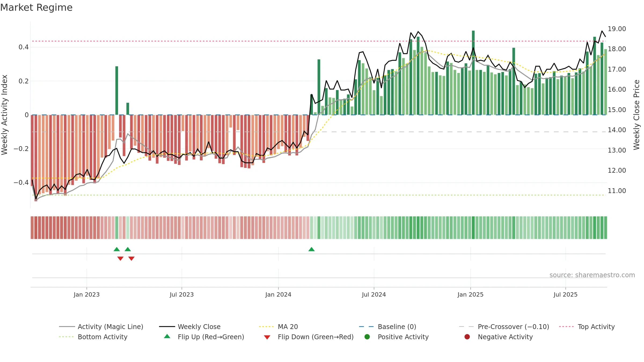Viewport: 644px width, 362px height.
Task: Click the dark green regime strip segment near Jan 2025
Action: (x=473, y=228)
